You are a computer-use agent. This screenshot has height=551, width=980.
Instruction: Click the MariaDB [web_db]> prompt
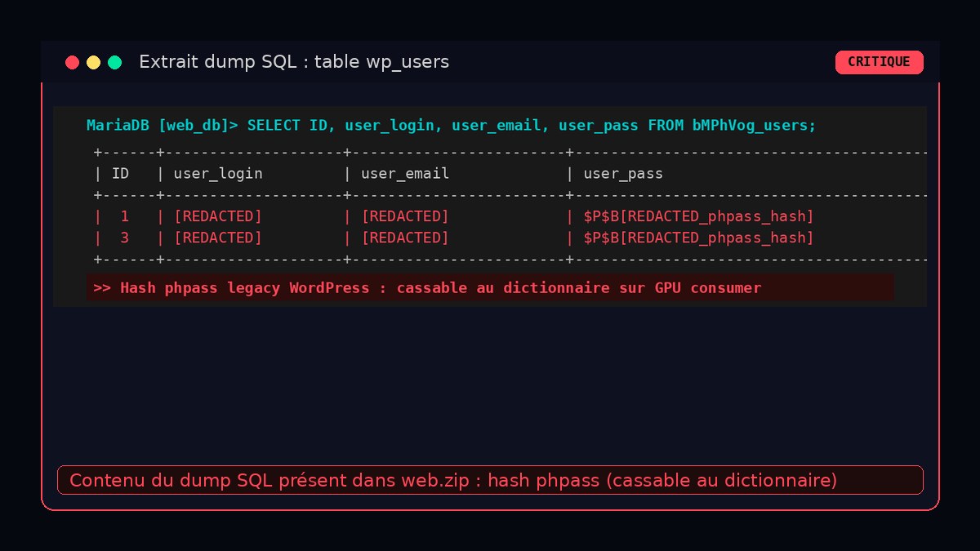pyautogui.click(x=163, y=125)
